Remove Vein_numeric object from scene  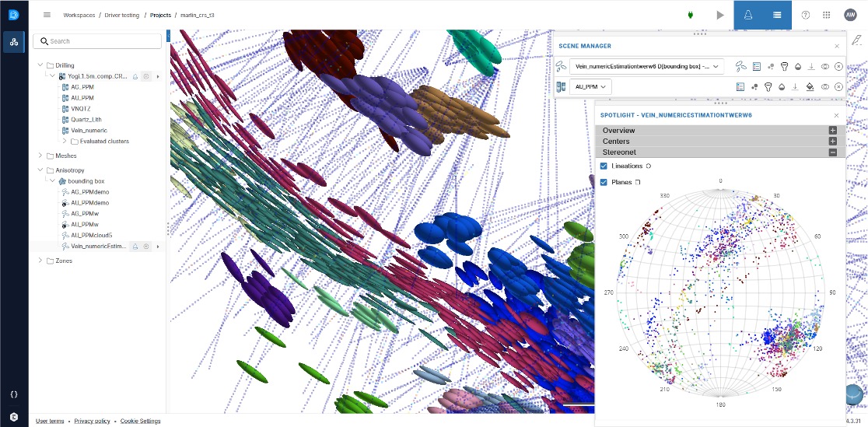pyautogui.click(x=838, y=66)
